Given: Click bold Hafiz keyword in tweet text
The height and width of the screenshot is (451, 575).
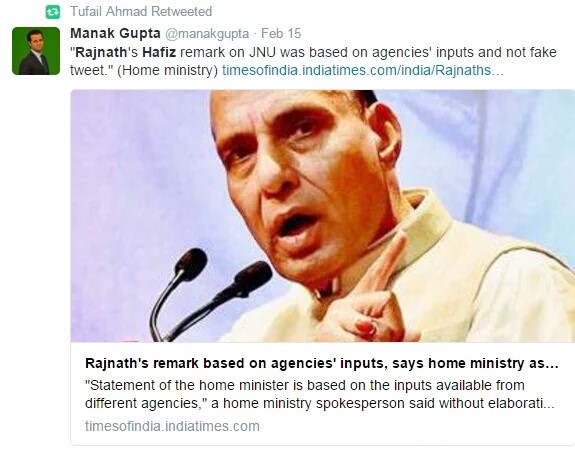Looking at the screenshot, I should [159, 52].
